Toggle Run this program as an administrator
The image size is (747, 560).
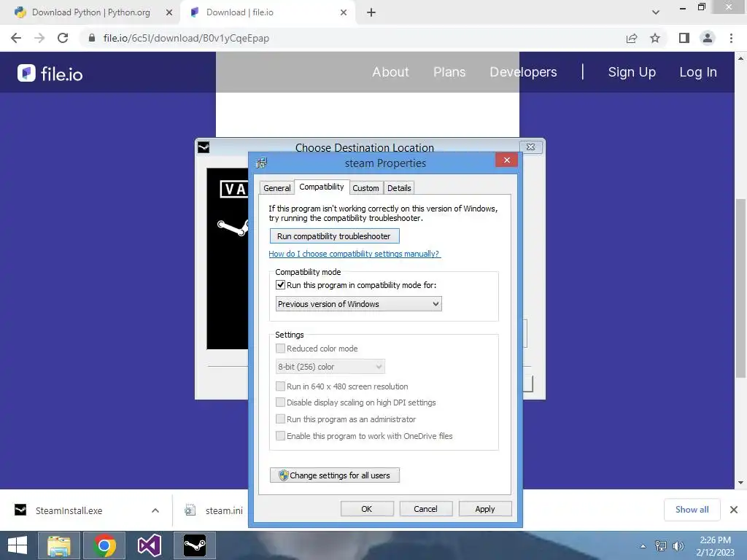tap(281, 419)
